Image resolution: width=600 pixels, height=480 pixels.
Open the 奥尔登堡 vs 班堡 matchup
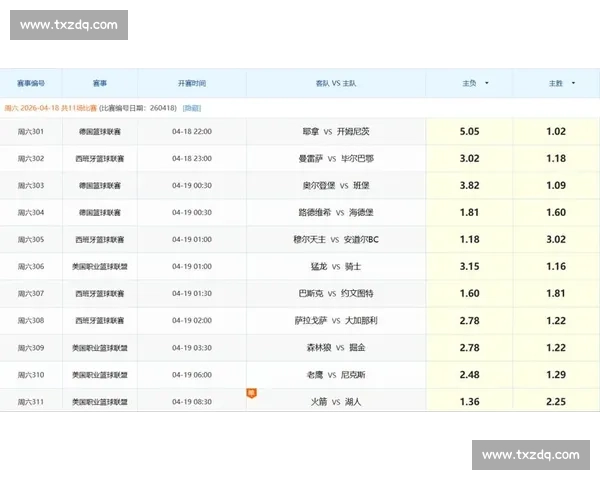click(336, 185)
